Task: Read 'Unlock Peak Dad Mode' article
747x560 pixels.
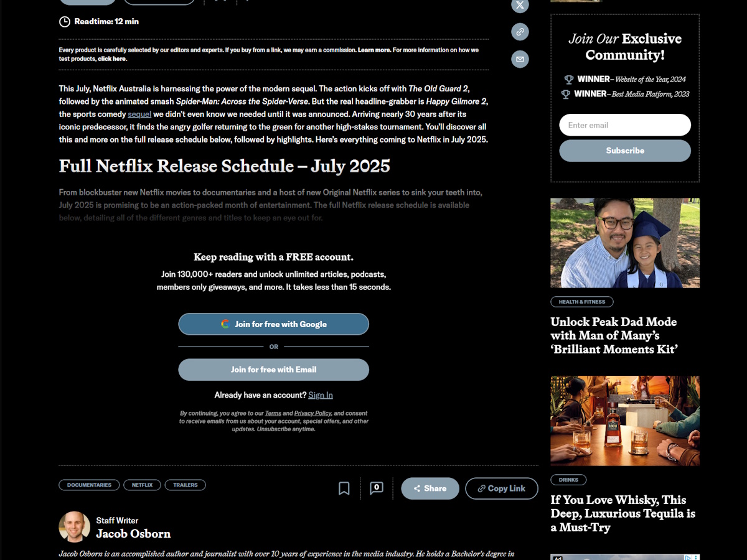Action: tap(614, 335)
